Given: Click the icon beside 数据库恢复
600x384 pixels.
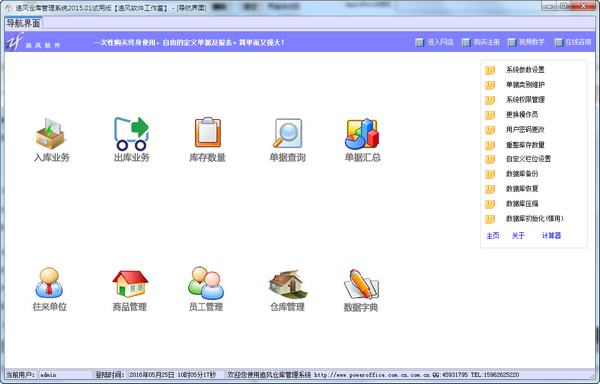Looking at the screenshot, I should point(490,189).
